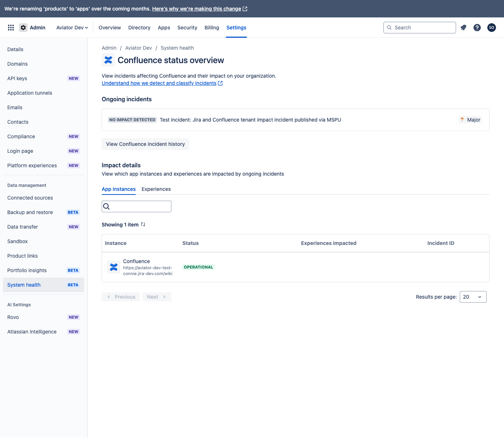
Task: Switch to the Experiences tab
Action: click(x=156, y=189)
